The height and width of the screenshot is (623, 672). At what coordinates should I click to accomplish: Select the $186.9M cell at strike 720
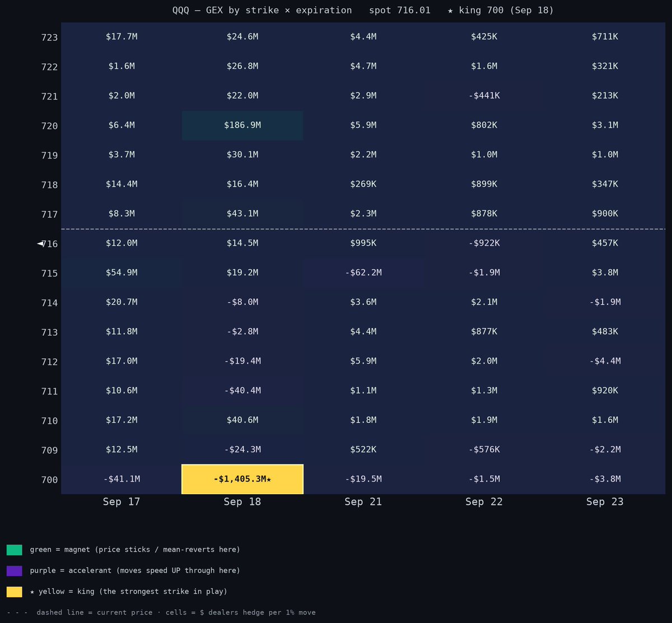242,125
